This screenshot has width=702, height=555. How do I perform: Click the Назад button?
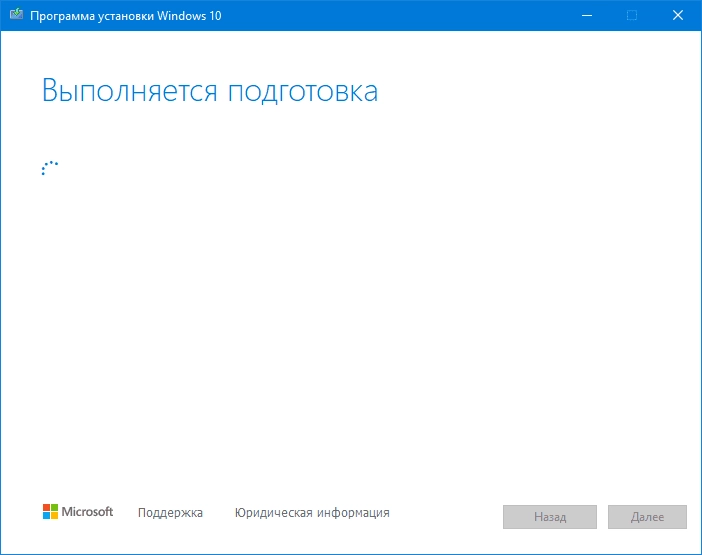(550, 517)
